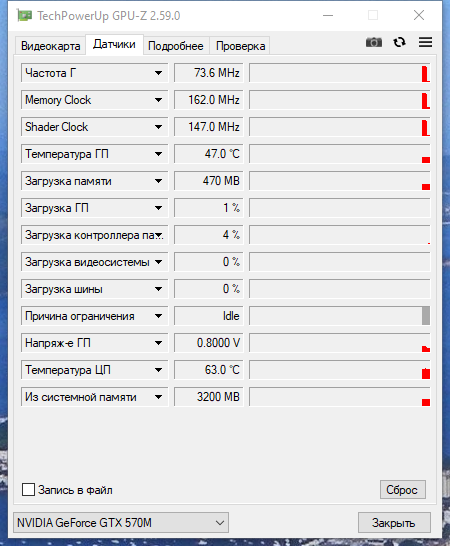
Task: Open the 'Загрузка шины' sensor dropdown
Action: (158, 289)
